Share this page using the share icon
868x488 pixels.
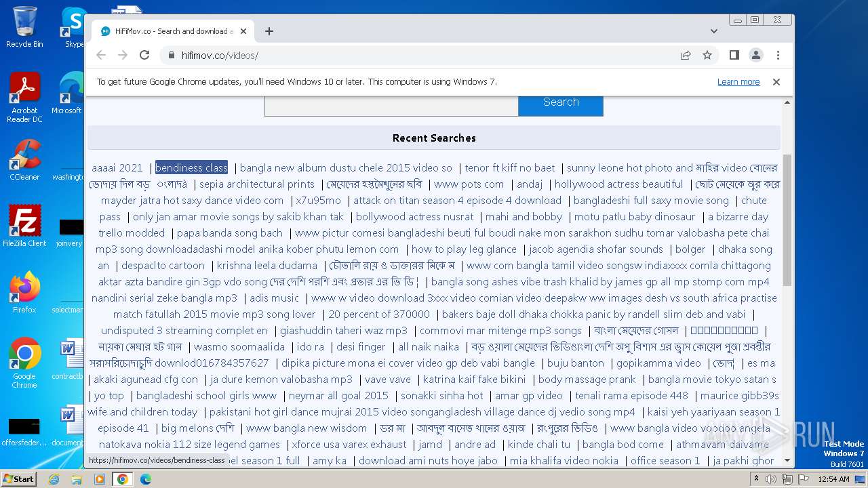pos(686,55)
